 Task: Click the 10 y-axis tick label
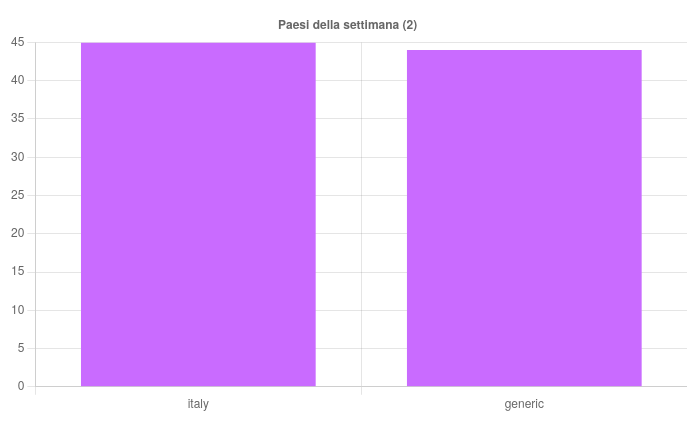pos(17,310)
